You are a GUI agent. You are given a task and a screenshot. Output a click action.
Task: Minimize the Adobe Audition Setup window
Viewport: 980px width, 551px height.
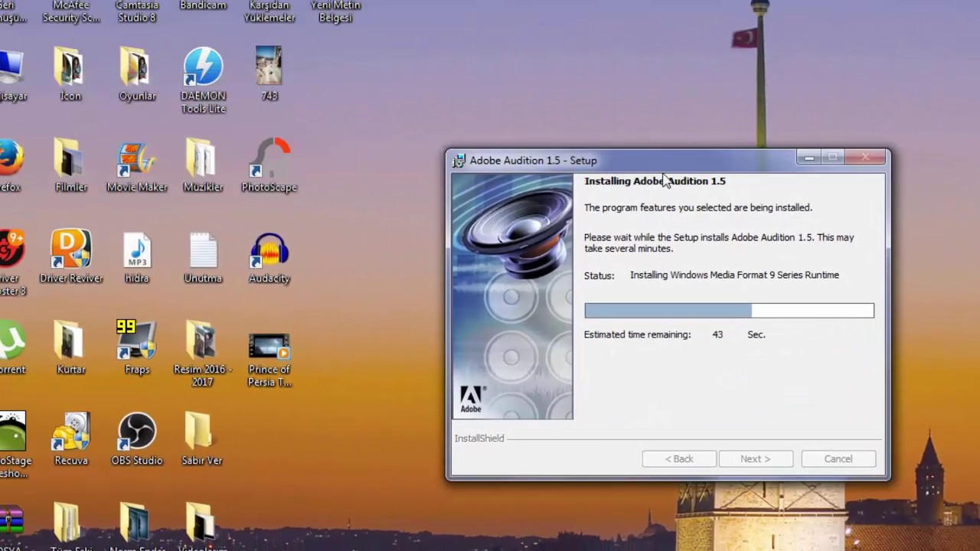point(808,157)
